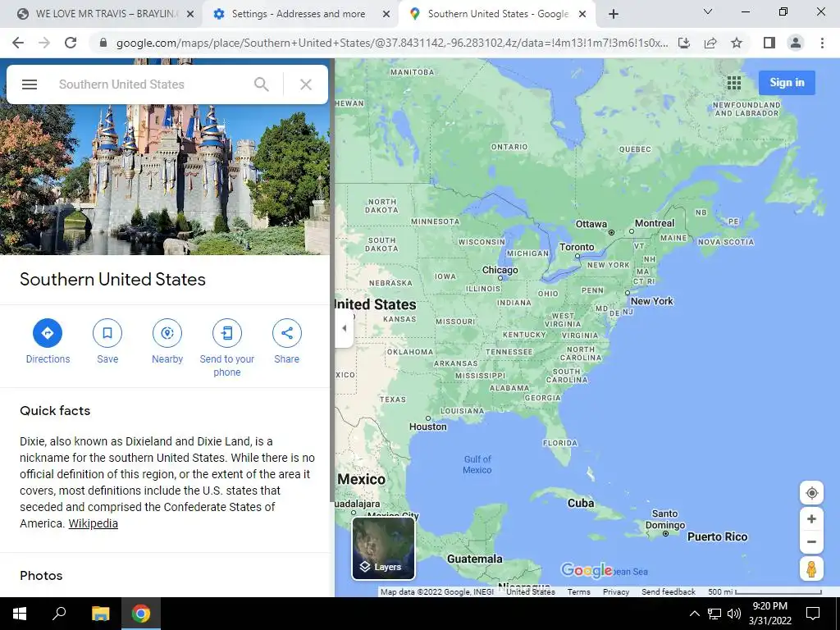The height and width of the screenshot is (630, 840).
Task: Close the Google Maps tab
Action: pos(583,15)
